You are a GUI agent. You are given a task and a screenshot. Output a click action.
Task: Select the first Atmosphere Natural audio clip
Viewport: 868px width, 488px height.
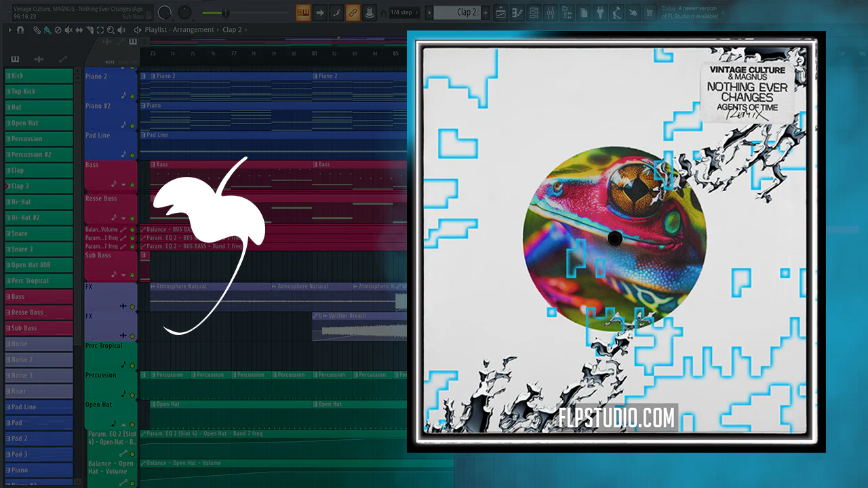(x=210, y=297)
